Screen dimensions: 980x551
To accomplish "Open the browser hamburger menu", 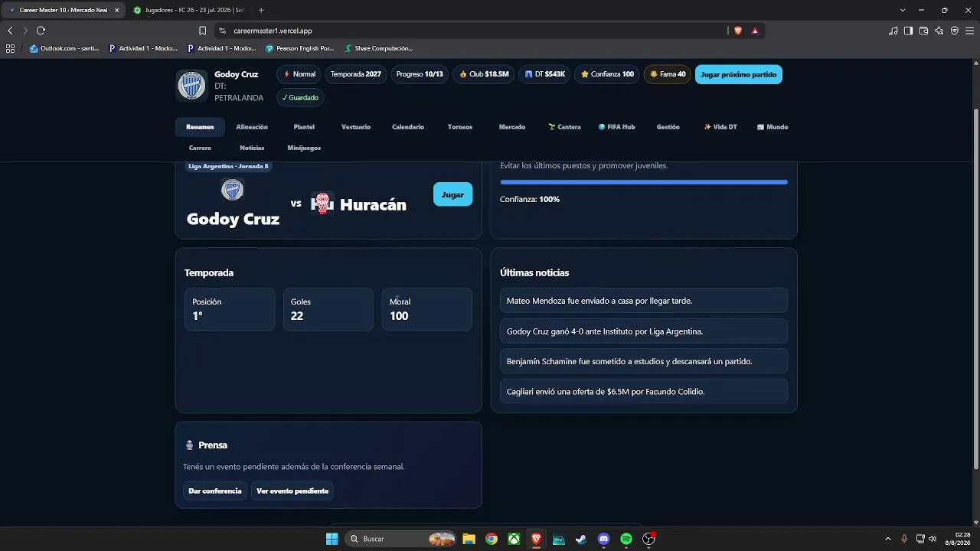I will click(x=969, y=31).
